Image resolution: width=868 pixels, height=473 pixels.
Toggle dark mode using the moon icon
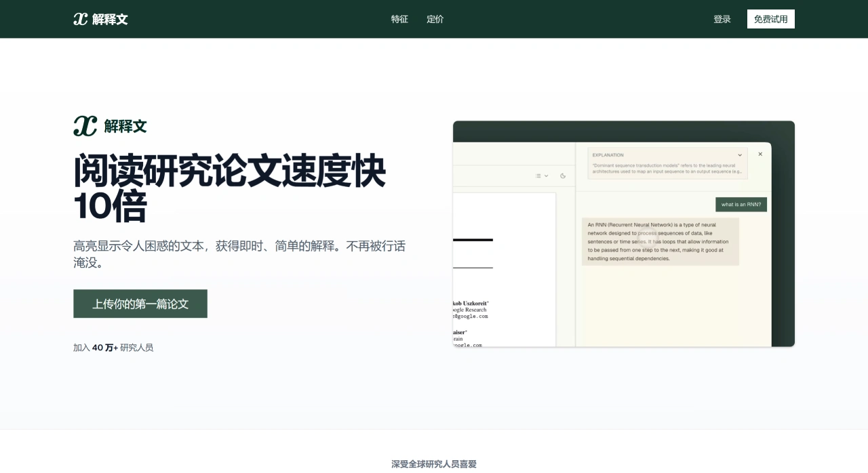click(x=562, y=176)
